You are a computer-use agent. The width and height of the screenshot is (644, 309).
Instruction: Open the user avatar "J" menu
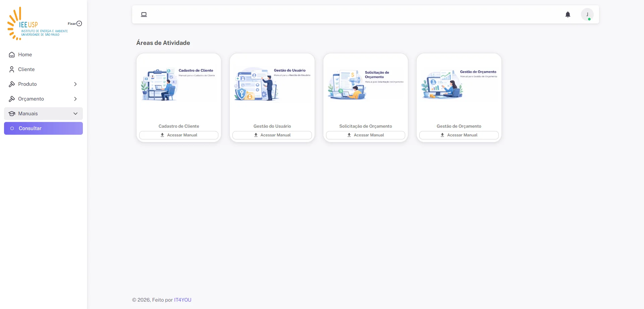[x=587, y=14]
